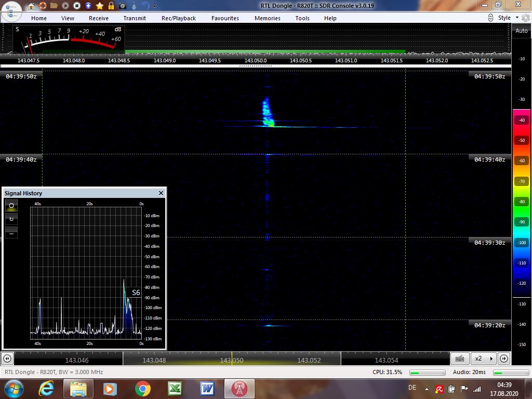The width and height of the screenshot is (532, 399).
Task: Click the -40 level on the colour scale
Action: pyautogui.click(x=522, y=120)
